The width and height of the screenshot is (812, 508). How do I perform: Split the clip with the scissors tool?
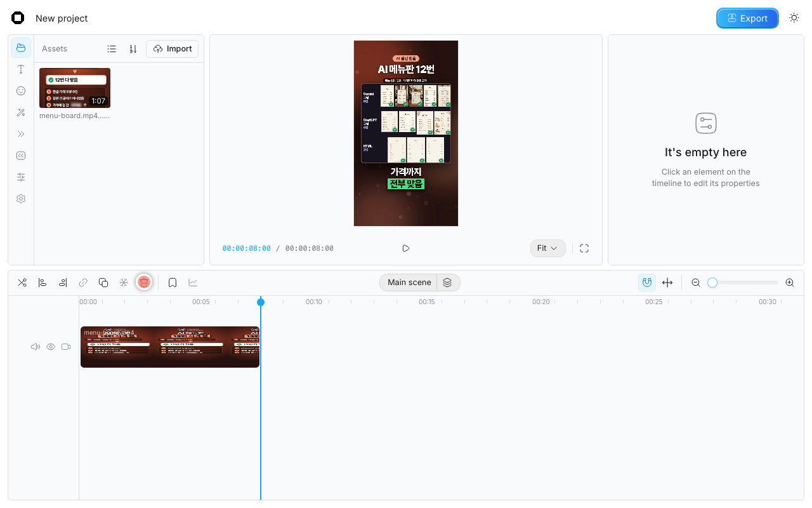(22, 283)
